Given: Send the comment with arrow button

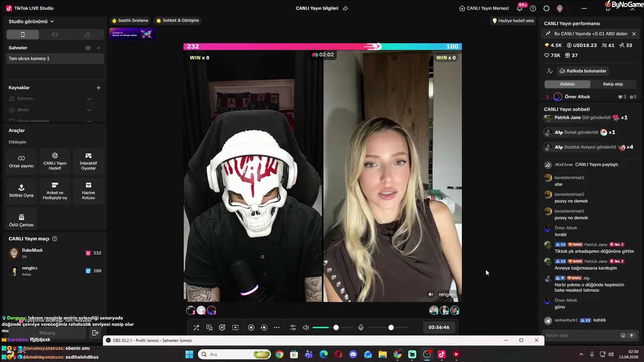Looking at the screenshot, I should point(631,335).
